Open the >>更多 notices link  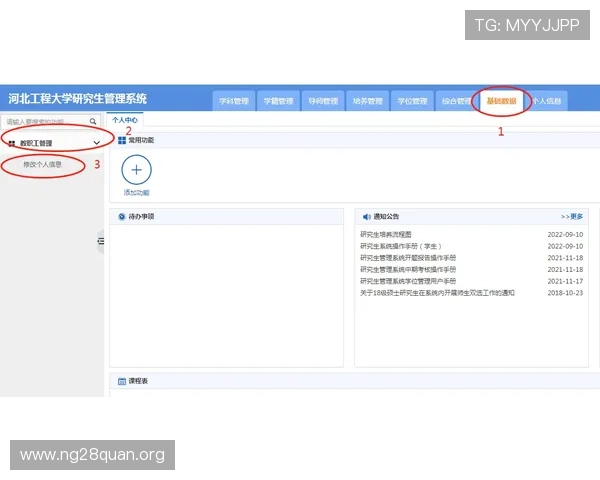[x=572, y=217]
